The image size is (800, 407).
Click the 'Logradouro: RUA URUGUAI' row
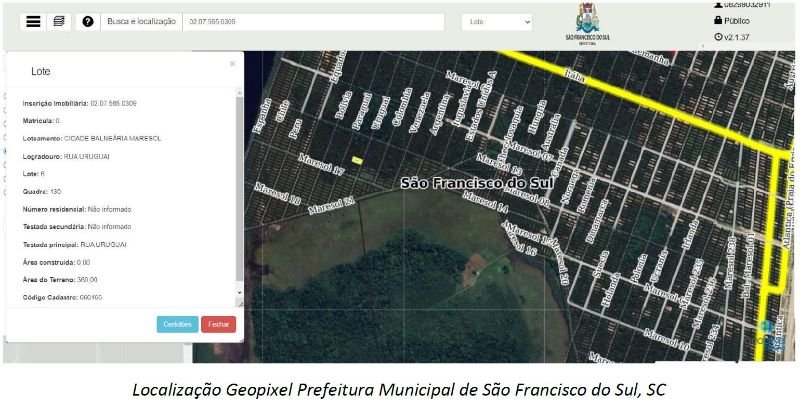tap(66, 157)
